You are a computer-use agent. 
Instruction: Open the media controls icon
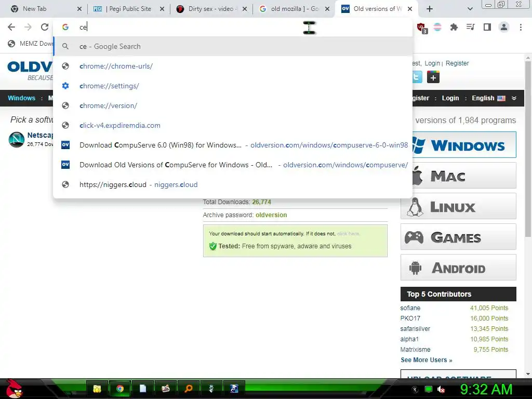470,27
